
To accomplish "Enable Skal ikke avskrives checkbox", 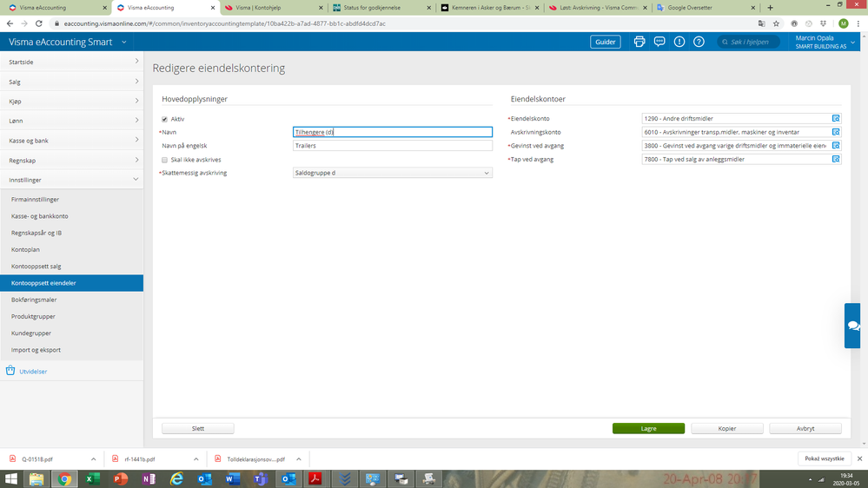I will [164, 160].
